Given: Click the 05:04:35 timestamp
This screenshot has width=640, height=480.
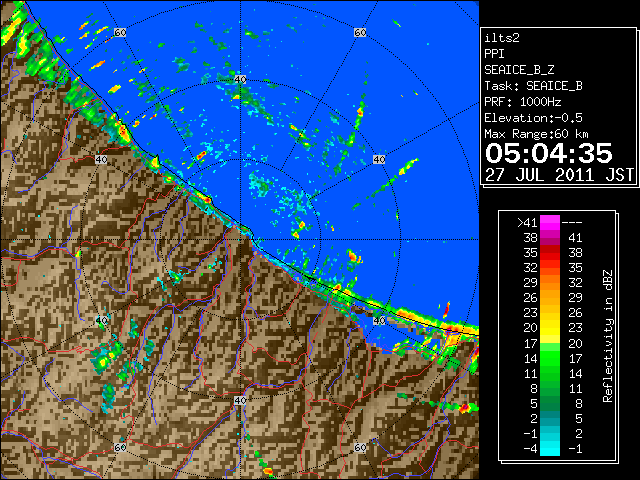Looking at the screenshot, I should click(549, 153).
